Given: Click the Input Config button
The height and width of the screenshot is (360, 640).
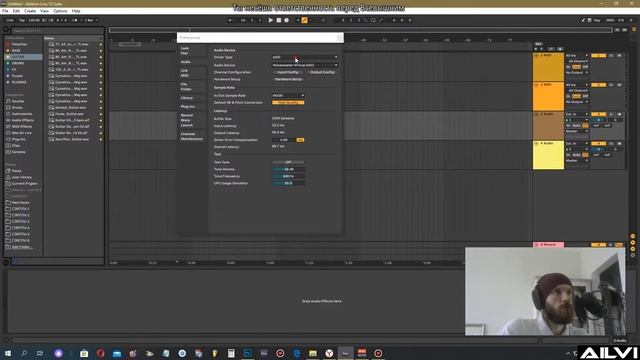Looking at the screenshot, I should (288, 72).
